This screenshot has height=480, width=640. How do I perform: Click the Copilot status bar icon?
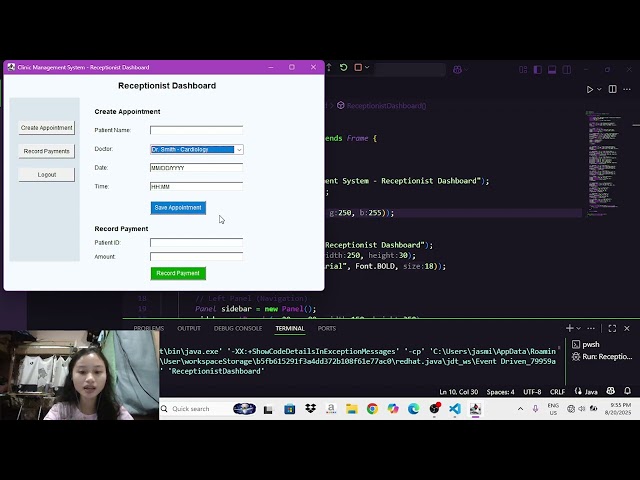[611, 391]
